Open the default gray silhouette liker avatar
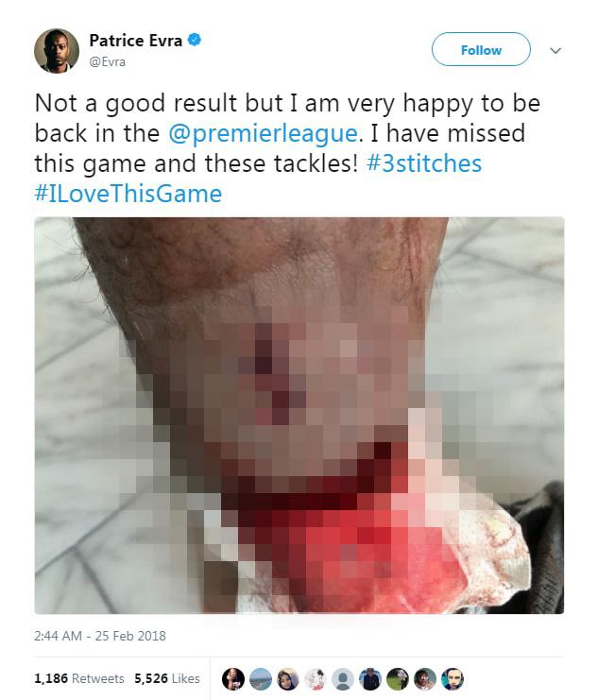The width and height of the screenshot is (598, 700). pyautogui.click(x=343, y=679)
